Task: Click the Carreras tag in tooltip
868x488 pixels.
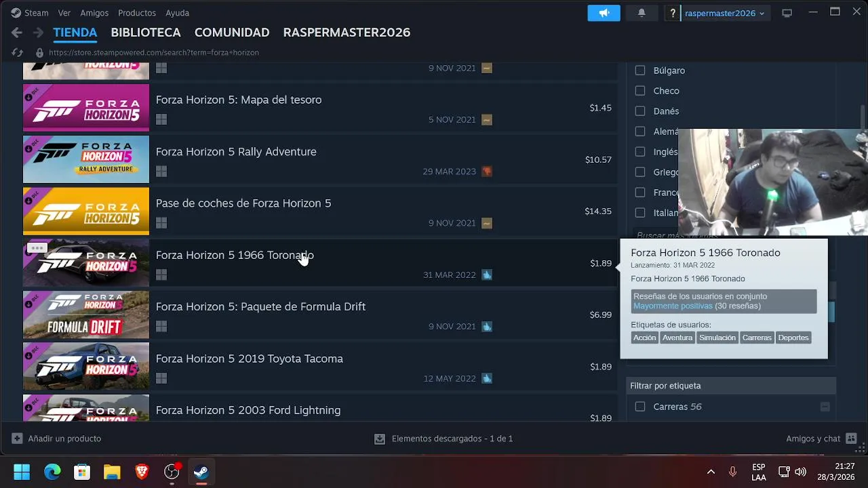Action: coord(757,338)
